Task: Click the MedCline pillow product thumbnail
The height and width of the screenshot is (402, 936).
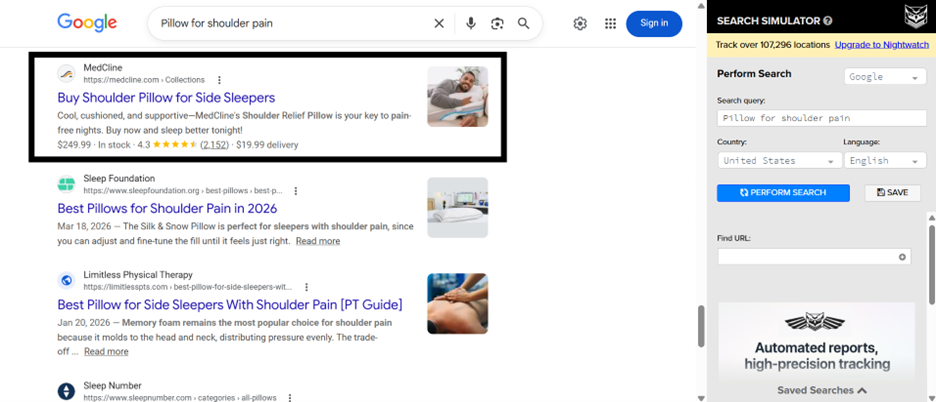Action: tap(457, 97)
